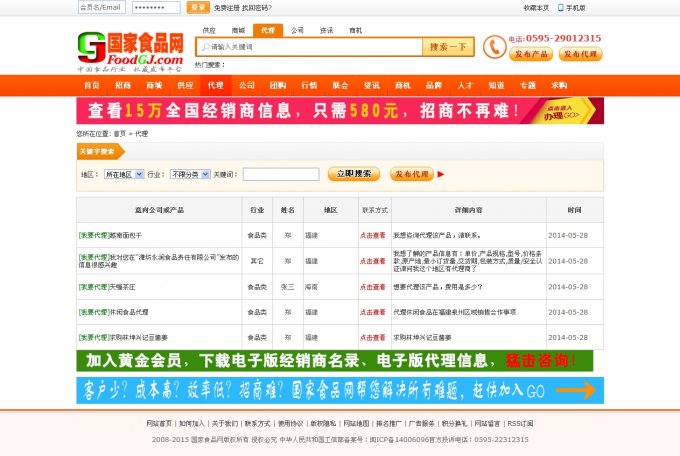Click the 发布代理 button near phone number
This screenshot has width=680, height=456.
pos(581,54)
